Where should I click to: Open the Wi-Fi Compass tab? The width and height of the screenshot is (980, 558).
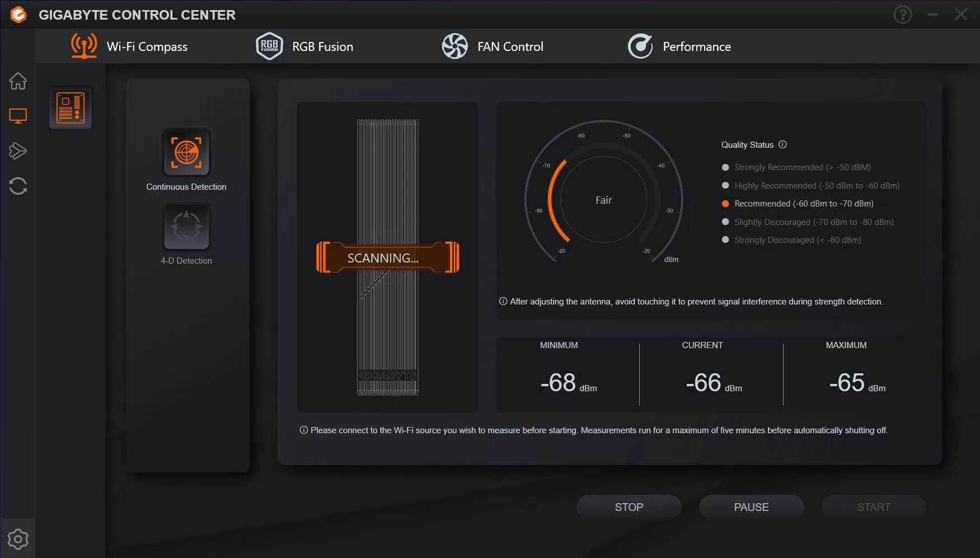click(x=130, y=46)
